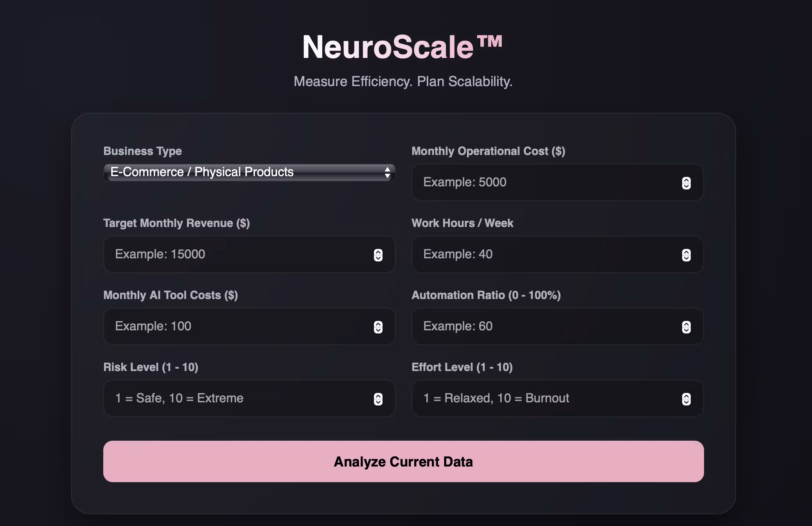This screenshot has width=812, height=526.
Task: Click the Monthly Operational Cost stepper arrows
Action: click(x=686, y=183)
